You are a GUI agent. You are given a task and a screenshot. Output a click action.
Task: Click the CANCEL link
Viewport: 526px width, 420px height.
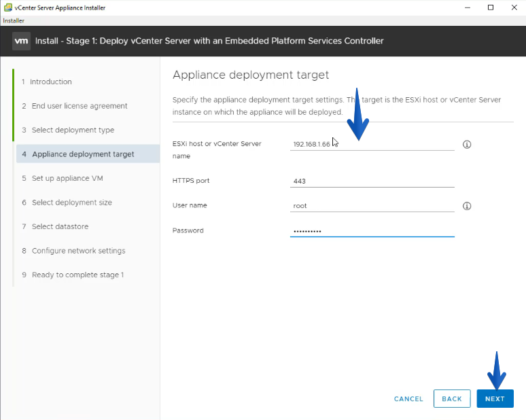tap(408, 399)
